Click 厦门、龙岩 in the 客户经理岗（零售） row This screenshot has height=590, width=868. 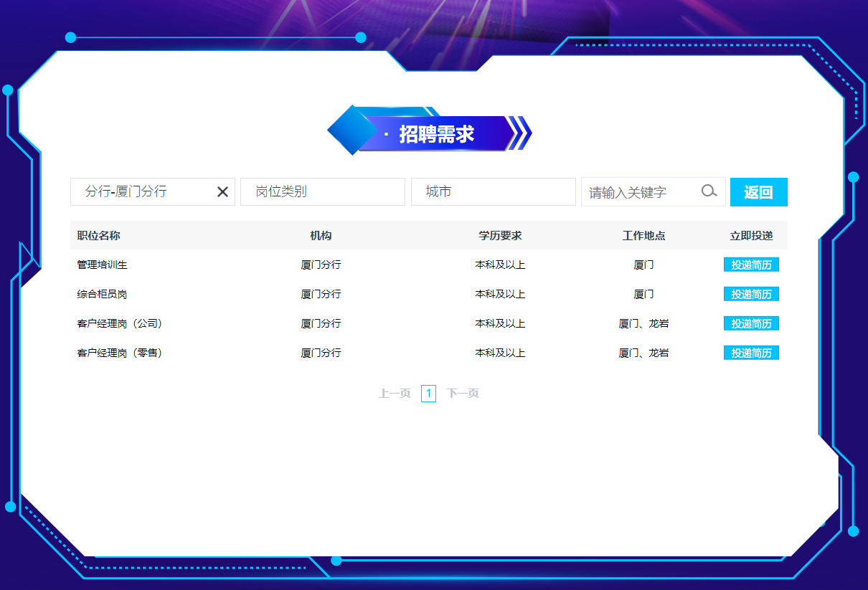pos(643,353)
